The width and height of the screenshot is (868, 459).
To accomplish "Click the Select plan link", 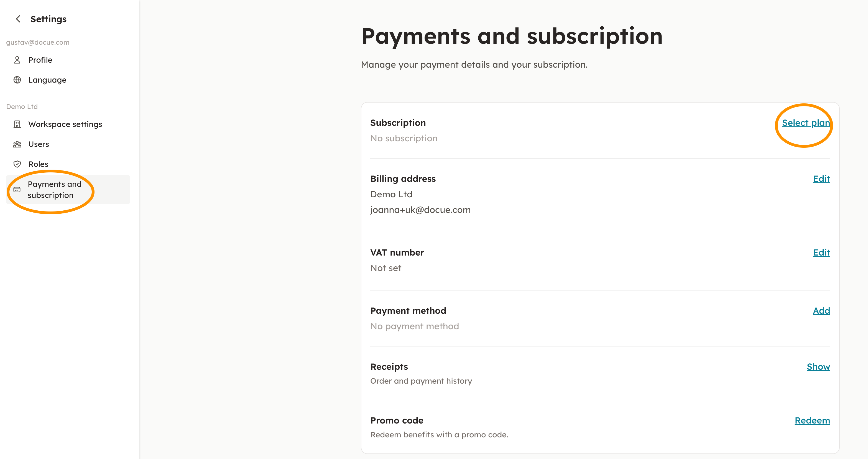I will pos(806,123).
